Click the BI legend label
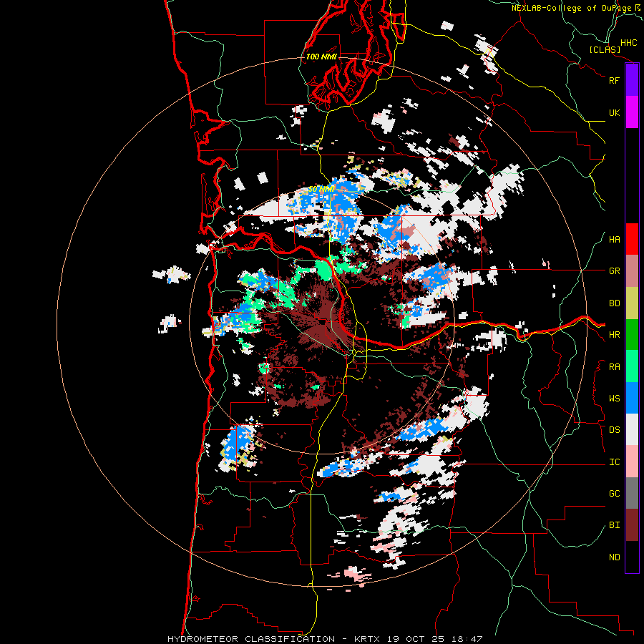The width and height of the screenshot is (644, 644). coord(614,525)
